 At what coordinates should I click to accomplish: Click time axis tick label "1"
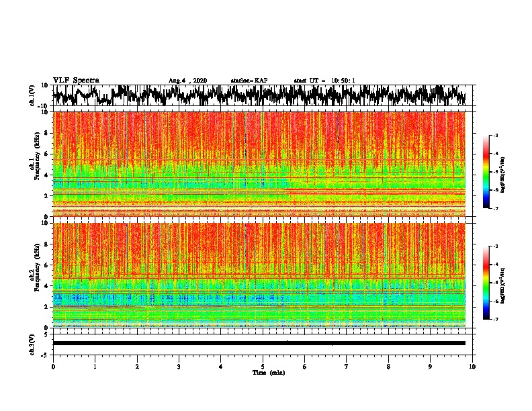pyautogui.click(x=95, y=367)
